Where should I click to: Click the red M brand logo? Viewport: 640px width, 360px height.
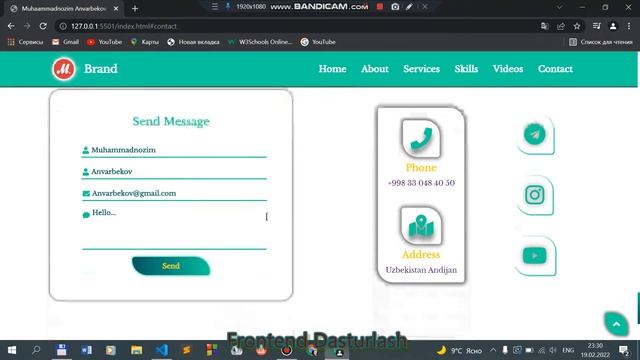click(x=64, y=69)
